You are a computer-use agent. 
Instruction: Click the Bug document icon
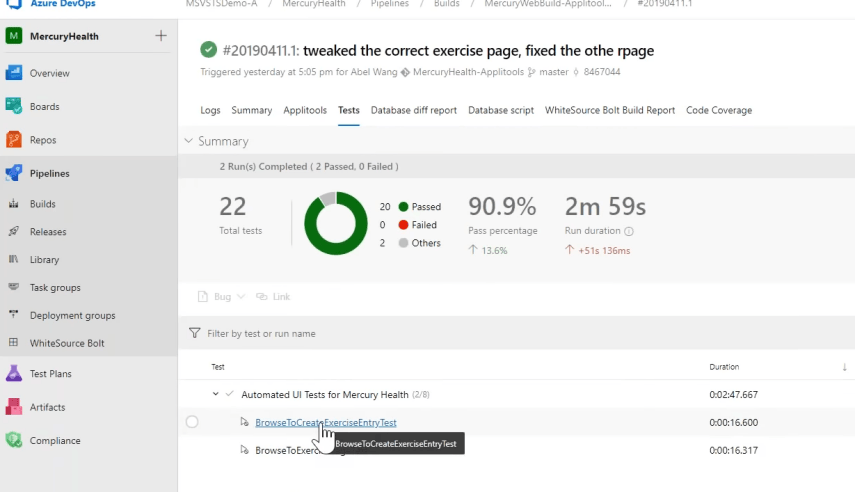pos(203,296)
